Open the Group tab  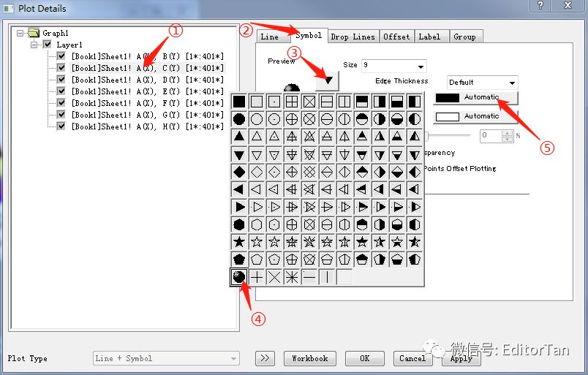tap(465, 37)
